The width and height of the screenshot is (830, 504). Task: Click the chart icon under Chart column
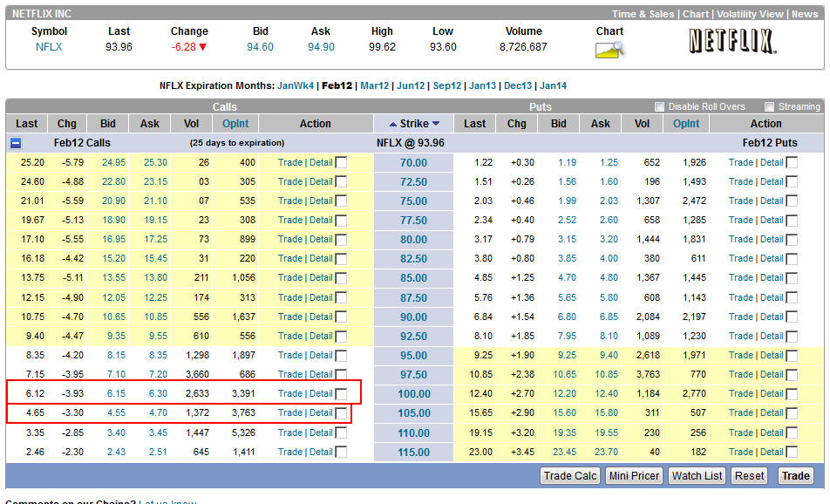click(610, 50)
